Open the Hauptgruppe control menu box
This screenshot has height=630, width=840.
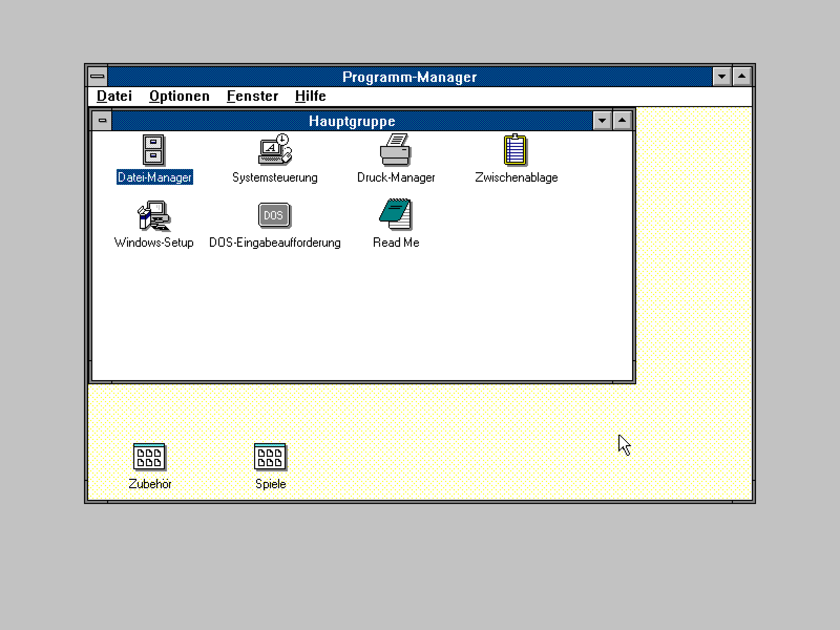coord(102,121)
